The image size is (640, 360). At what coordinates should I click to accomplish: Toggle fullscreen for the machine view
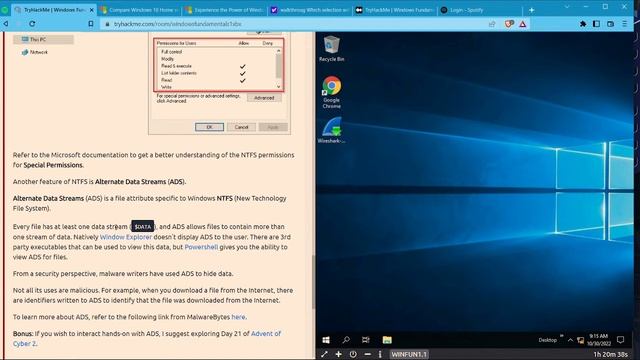click(x=324, y=354)
